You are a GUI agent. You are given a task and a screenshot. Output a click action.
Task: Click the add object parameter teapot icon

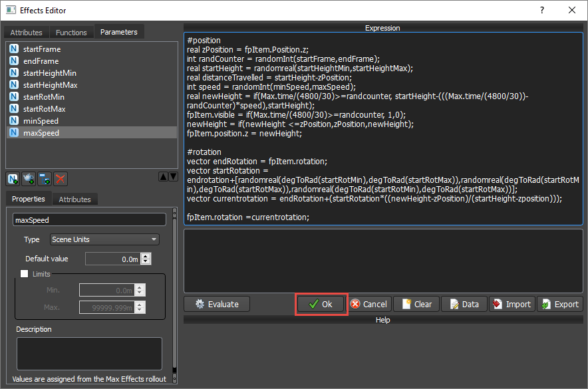(x=29, y=178)
